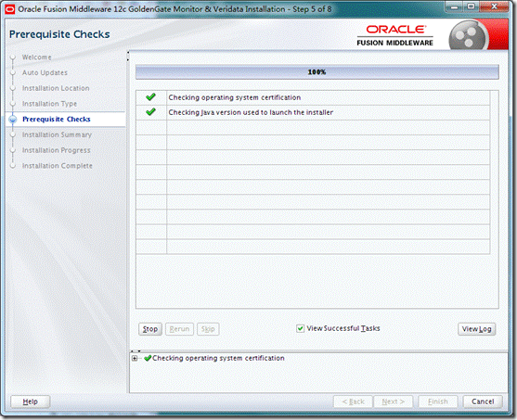
Task: Expand the Checking operating system certification tree node
Action: click(x=135, y=359)
